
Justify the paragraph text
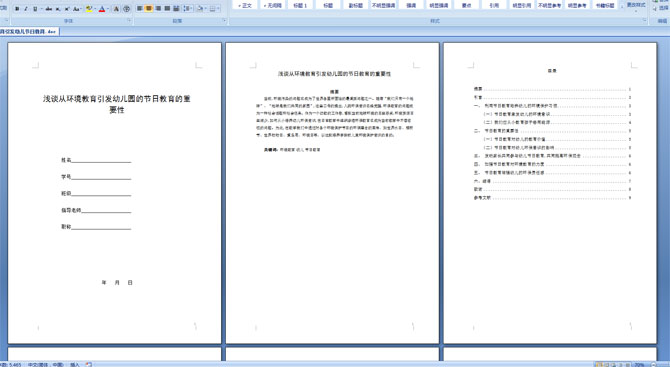click(x=168, y=8)
